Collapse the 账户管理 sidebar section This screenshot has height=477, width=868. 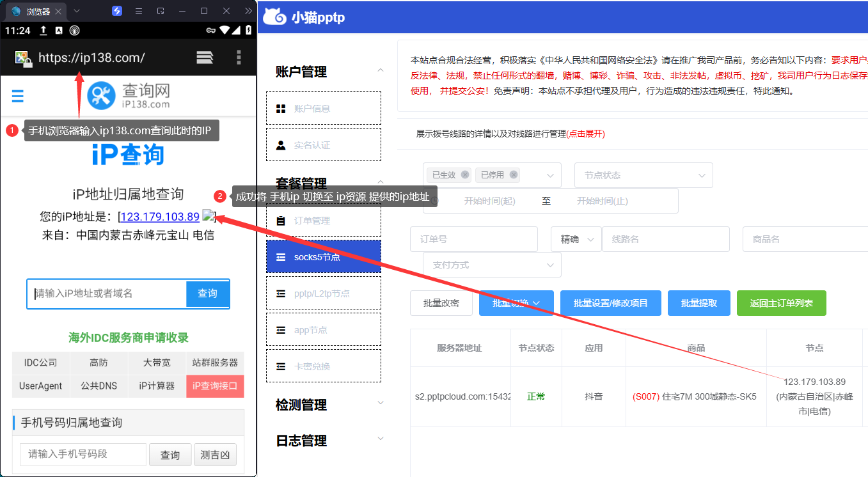[381, 70]
